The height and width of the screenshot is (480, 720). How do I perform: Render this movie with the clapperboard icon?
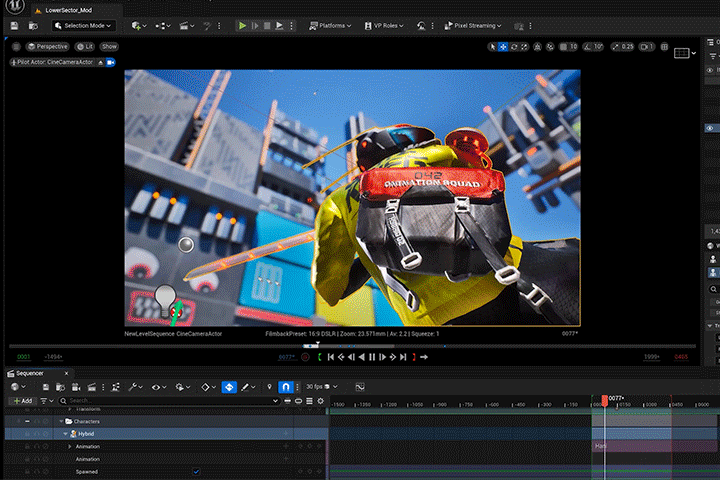click(x=91, y=387)
